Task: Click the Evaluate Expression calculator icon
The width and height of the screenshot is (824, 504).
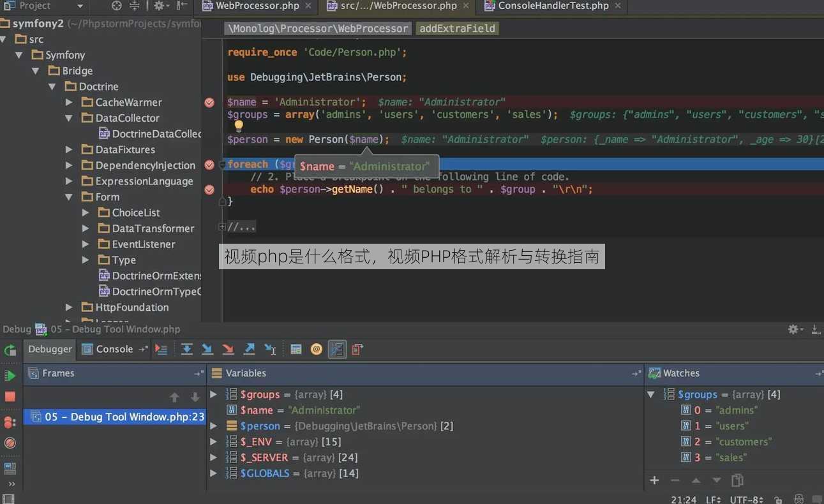Action: [296, 349]
